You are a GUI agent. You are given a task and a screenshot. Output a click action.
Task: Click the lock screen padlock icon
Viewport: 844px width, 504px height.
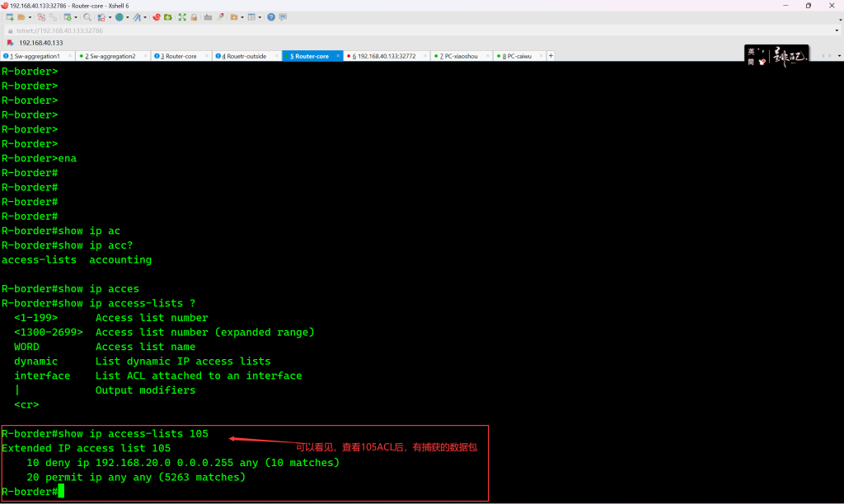point(194,17)
